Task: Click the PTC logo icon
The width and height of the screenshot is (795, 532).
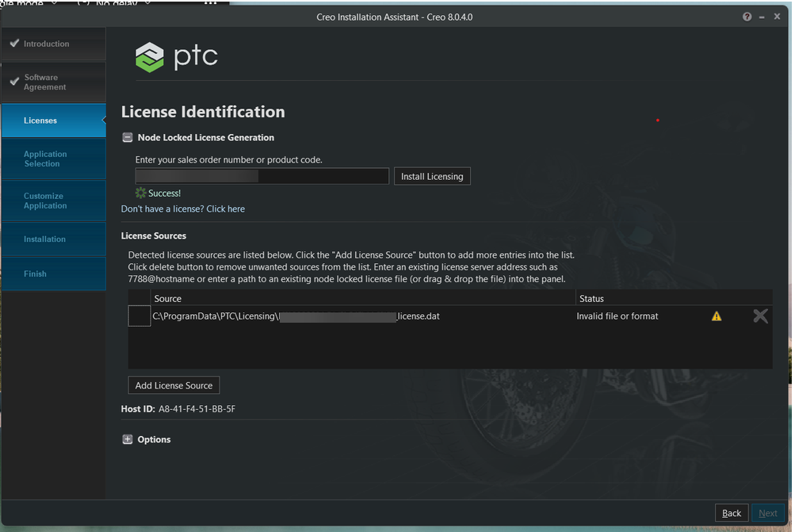Action: (x=149, y=56)
